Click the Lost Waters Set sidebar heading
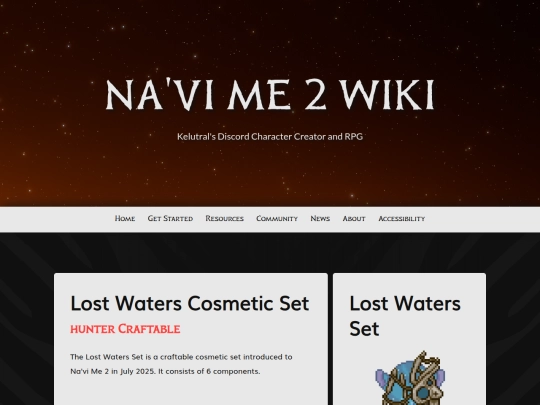The image size is (540, 405). pyautogui.click(x=405, y=316)
